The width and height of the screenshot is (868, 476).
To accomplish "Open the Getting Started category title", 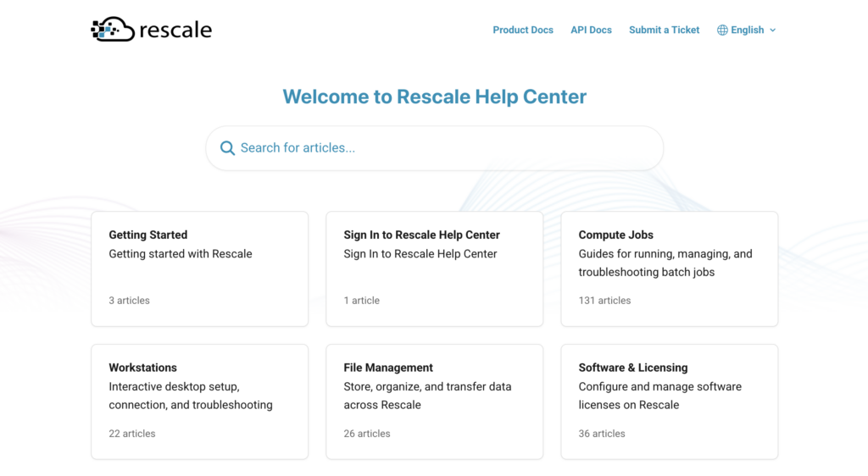I will point(147,235).
